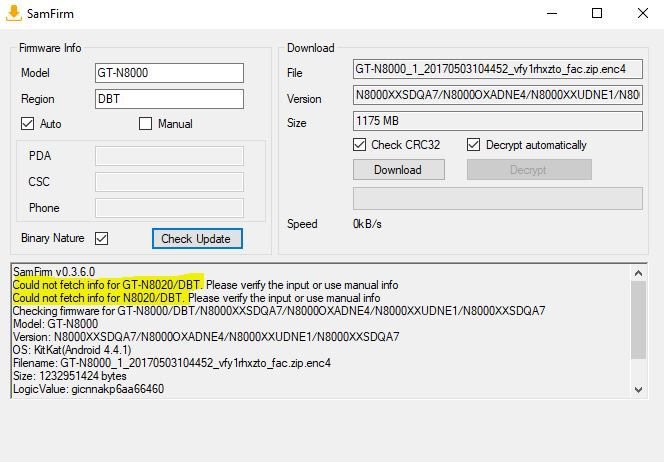Maximize the SamFirm window

(x=597, y=13)
